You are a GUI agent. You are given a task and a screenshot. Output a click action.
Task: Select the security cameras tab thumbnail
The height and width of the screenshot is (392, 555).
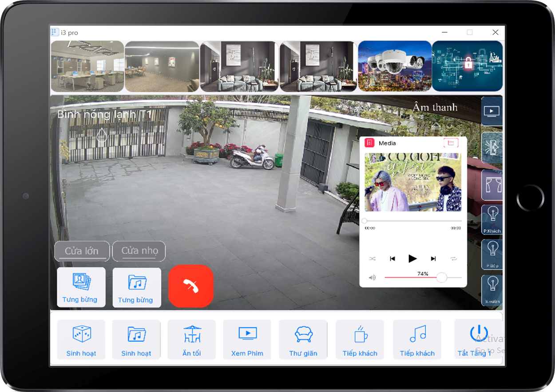coord(395,66)
